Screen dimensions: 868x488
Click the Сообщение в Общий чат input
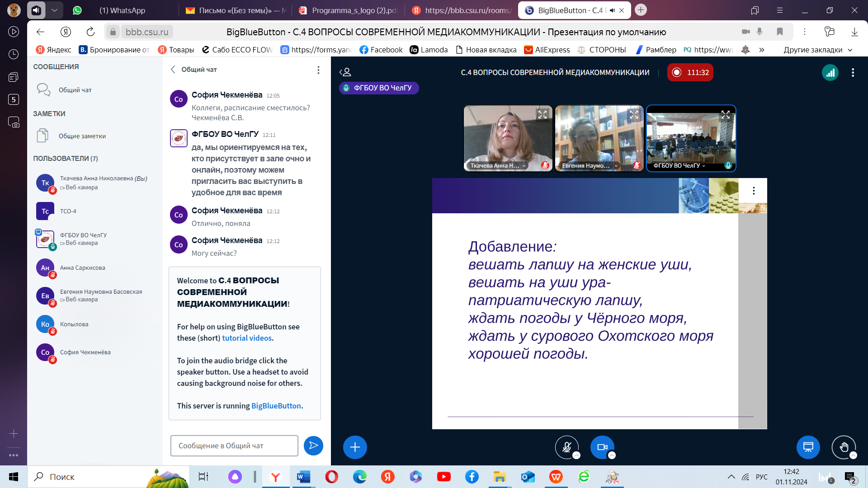coord(234,446)
